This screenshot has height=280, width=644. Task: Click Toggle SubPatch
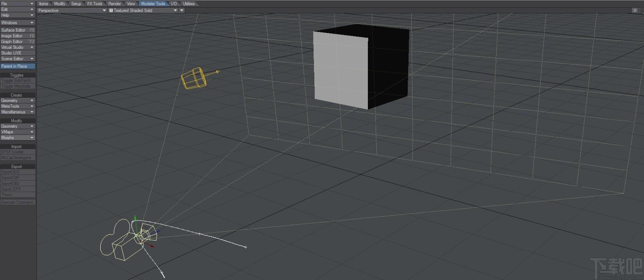point(18,81)
